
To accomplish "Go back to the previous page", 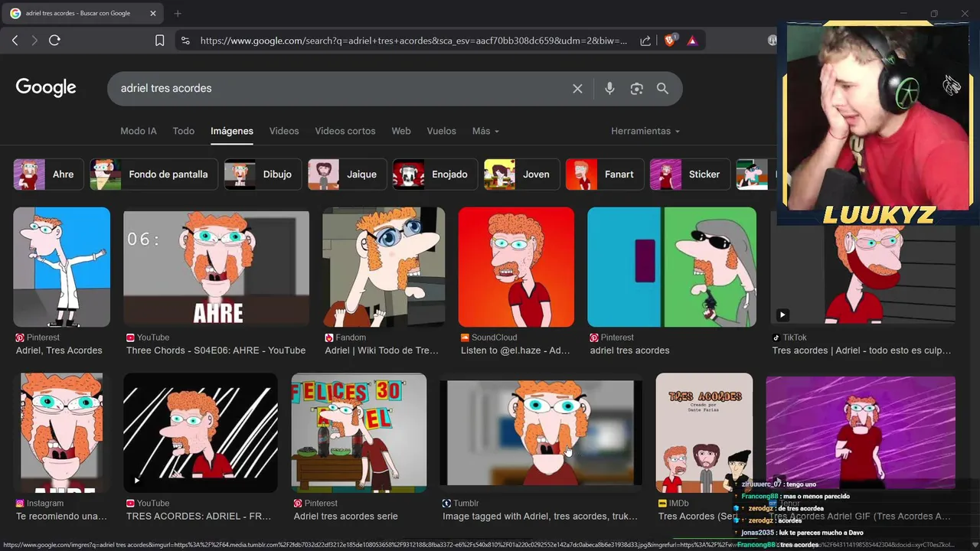I will click(15, 41).
